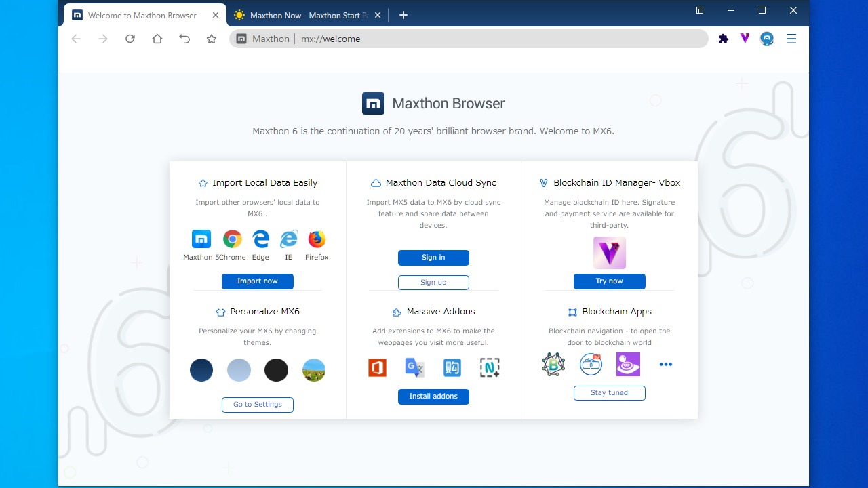Select the Edge import icon
The width and height of the screenshot is (868, 488).
click(x=260, y=239)
